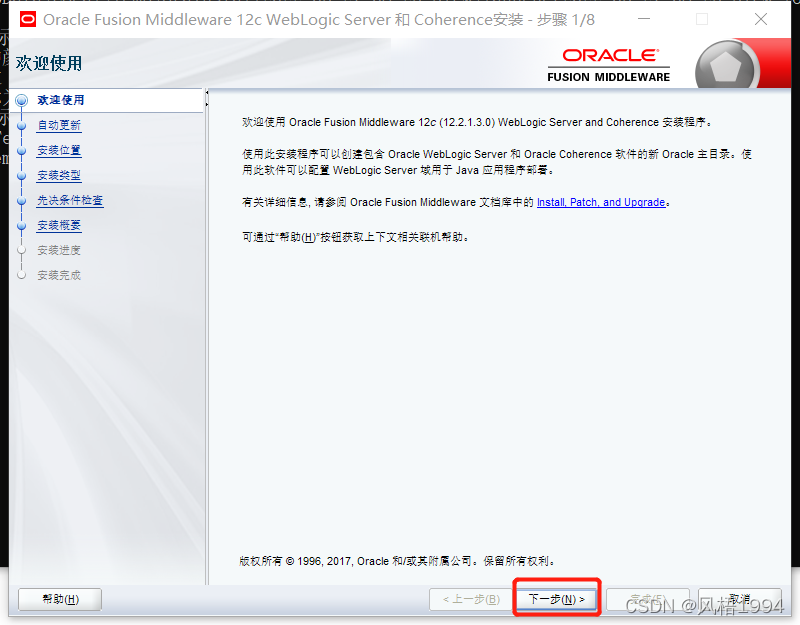Go to the 安装类型 step

pyautogui.click(x=59, y=175)
